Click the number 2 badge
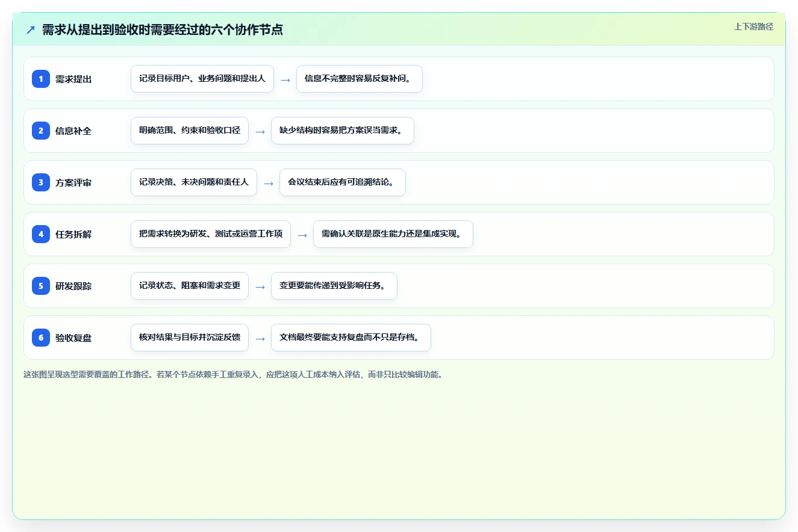The image size is (798, 532). pos(41,131)
